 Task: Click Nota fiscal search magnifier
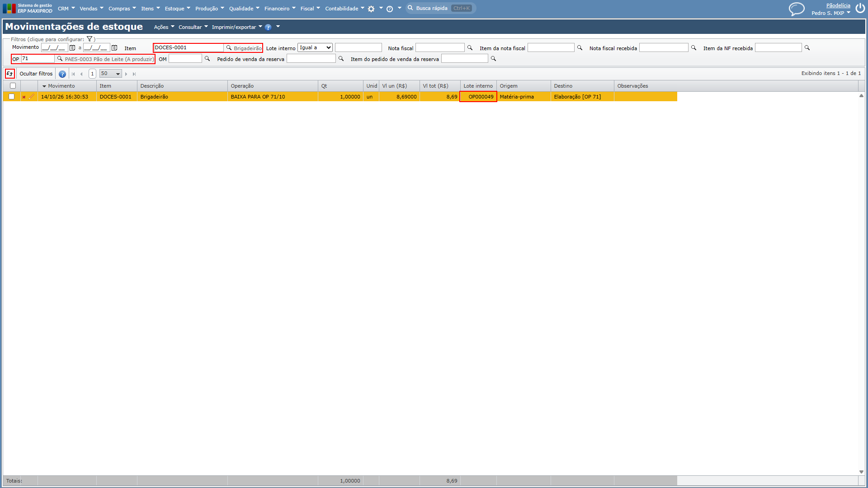pos(470,48)
